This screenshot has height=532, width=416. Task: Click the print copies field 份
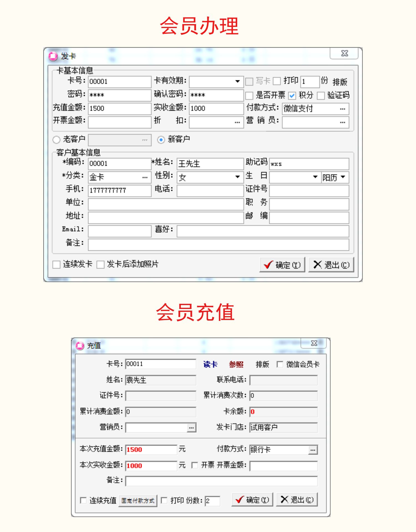(x=310, y=81)
